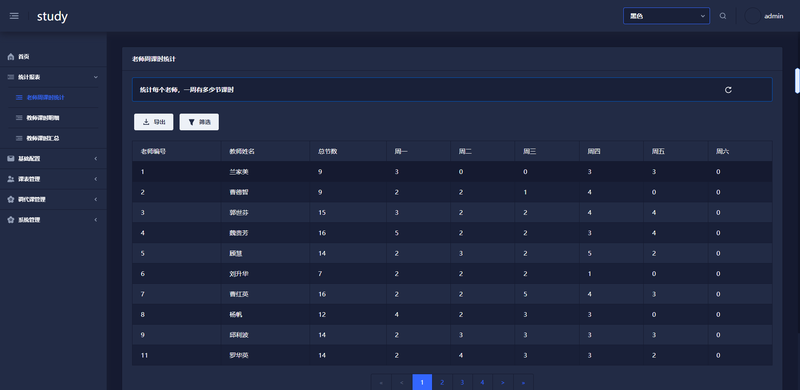Click teacher number 11 in last row

point(144,356)
